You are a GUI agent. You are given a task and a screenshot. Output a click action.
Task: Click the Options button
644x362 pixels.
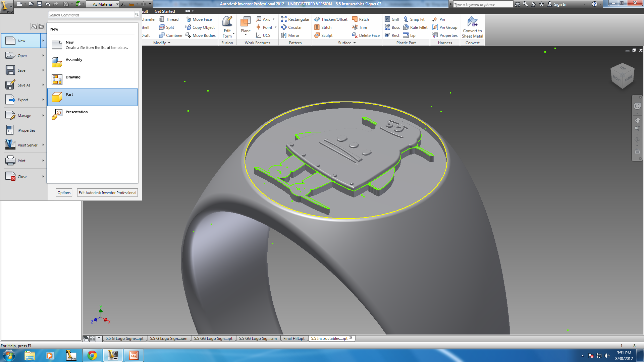[64, 193]
